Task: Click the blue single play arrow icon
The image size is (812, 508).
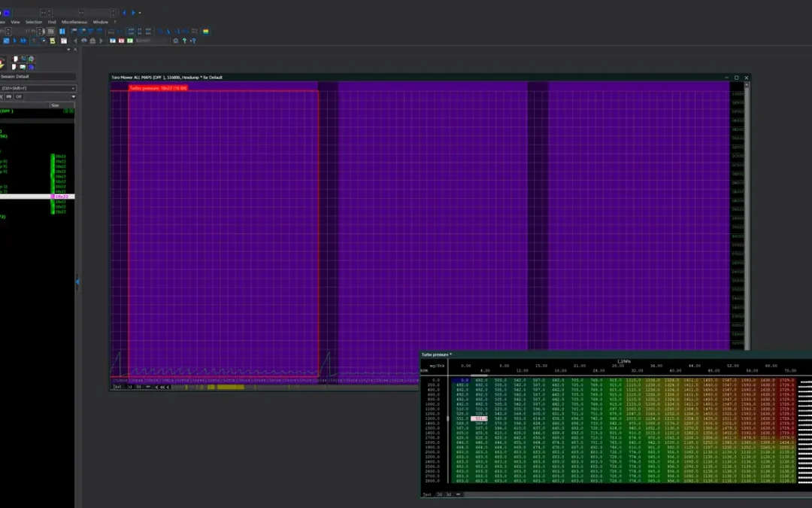Action: pyautogui.click(x=14, y=41)
